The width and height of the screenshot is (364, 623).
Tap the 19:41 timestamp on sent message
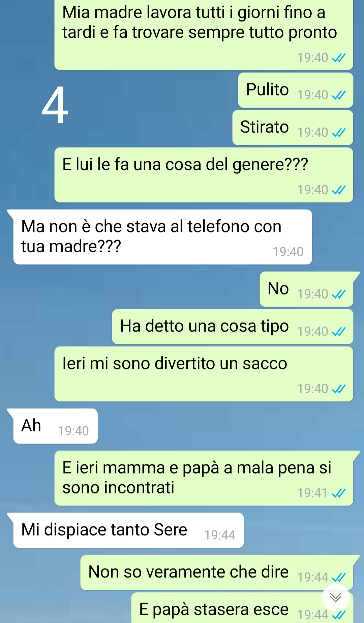(312, 493)
